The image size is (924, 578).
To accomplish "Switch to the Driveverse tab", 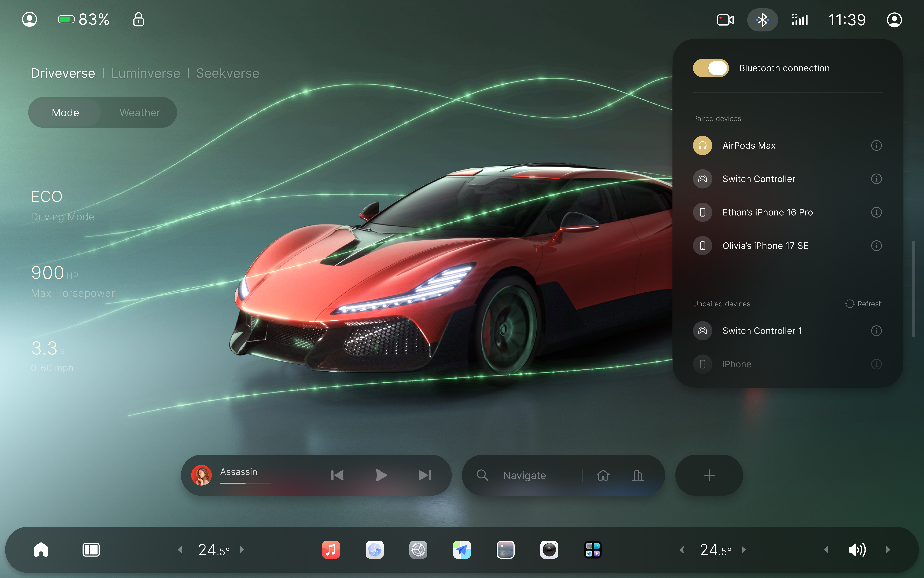I will pyautogui.click(x=63, y=73).
